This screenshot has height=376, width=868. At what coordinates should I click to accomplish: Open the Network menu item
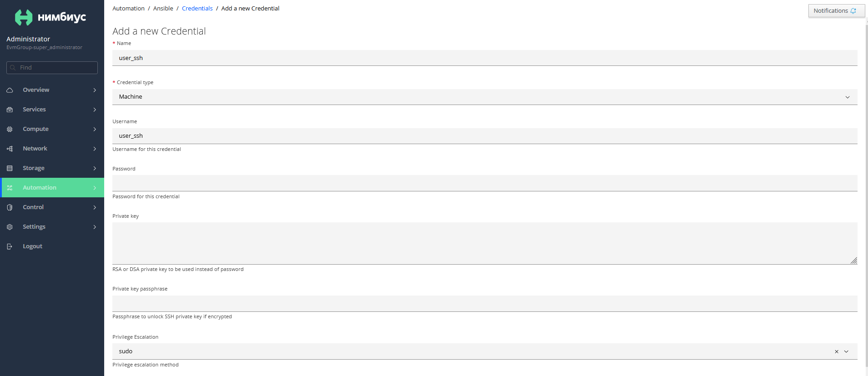pos(52,149)
